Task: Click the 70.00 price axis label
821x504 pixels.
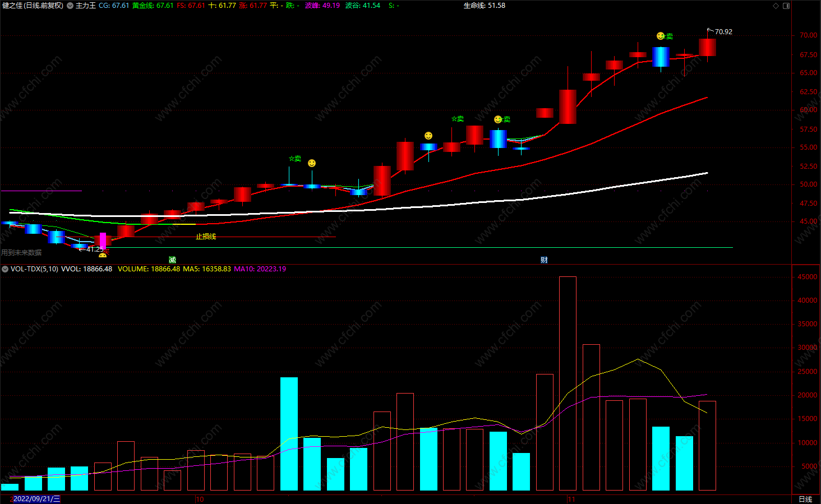Action: (x=808, y=35)
